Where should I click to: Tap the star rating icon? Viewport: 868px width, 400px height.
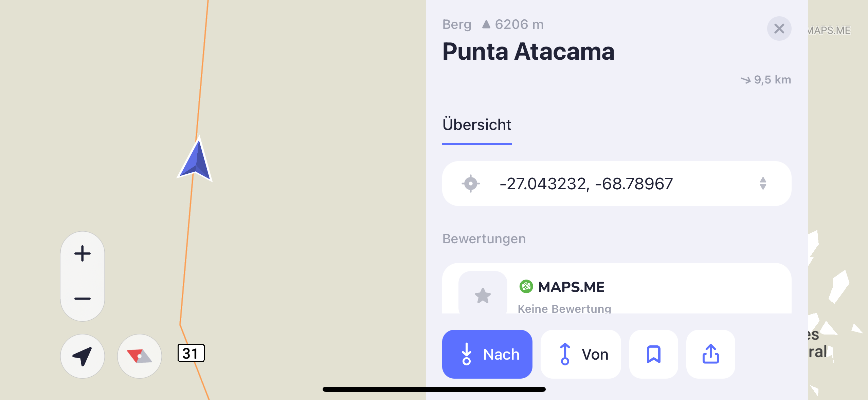483,295
